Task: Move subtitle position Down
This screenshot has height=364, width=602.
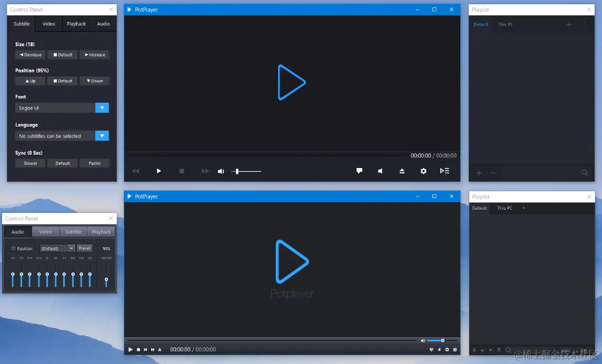Action: (95, 81)
